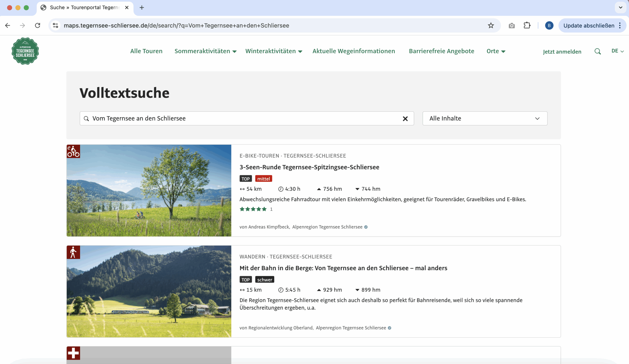The width and height of the screenshot is (629, 364).
Task: Click the TOP badge on the Bahn tour result
Action: point(246,280)
